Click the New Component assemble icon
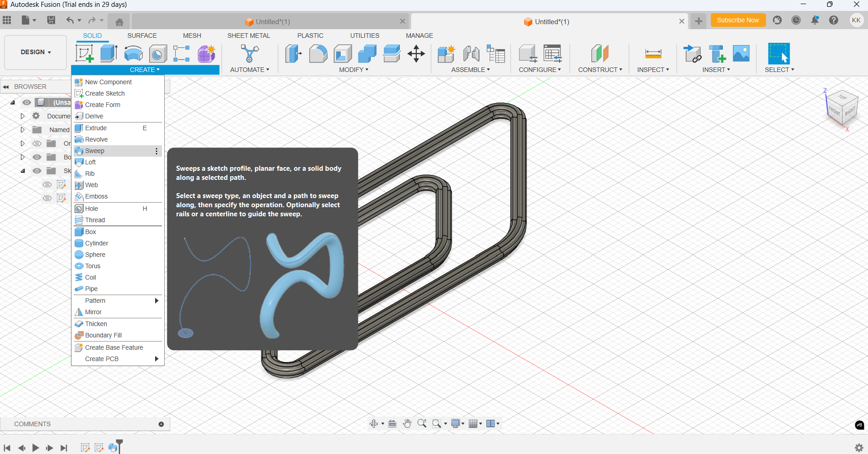The height and width of the screenshot is (454, 868). point(446,53)
